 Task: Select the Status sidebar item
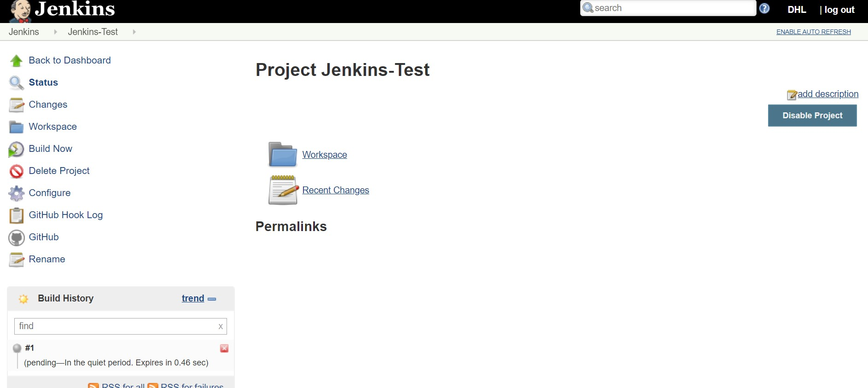(43, 82)
